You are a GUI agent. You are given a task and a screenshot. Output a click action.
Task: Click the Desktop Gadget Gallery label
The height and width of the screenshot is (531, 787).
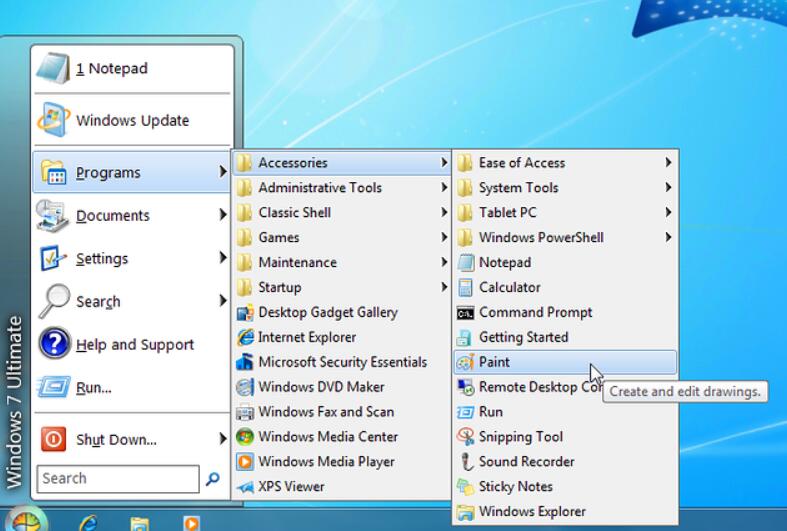[328, 313]
